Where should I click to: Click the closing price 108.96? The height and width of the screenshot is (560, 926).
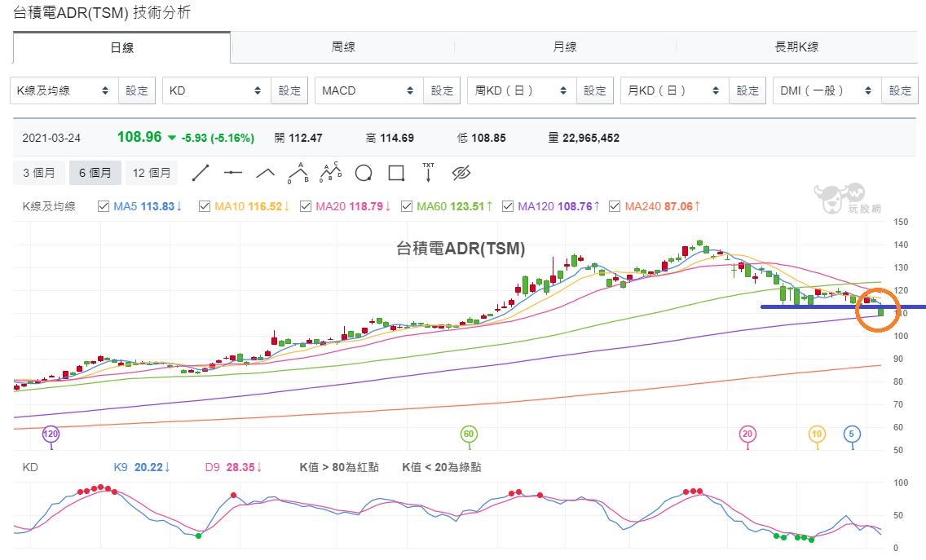coord(139,137)
